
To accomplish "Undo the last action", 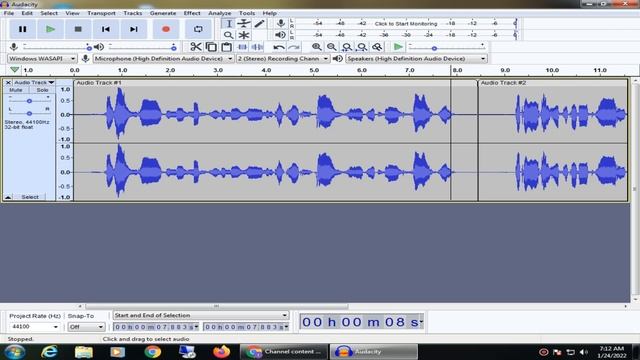I will click(x=279, y=47).
